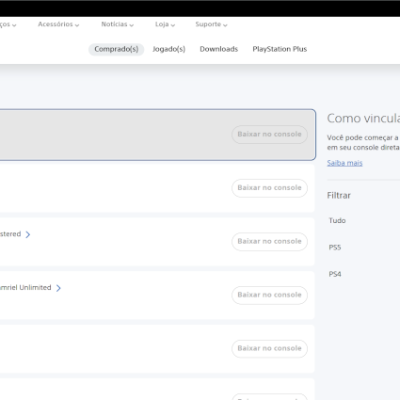Open the Downloads tab
The width and height of the screenshot is (400, 400).
coord(219,49)
